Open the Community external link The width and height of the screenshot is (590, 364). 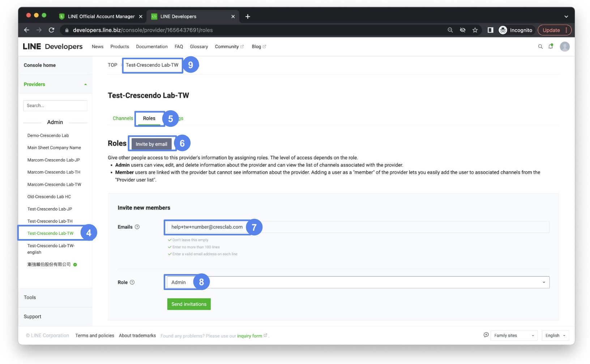[x=229, y=47]
